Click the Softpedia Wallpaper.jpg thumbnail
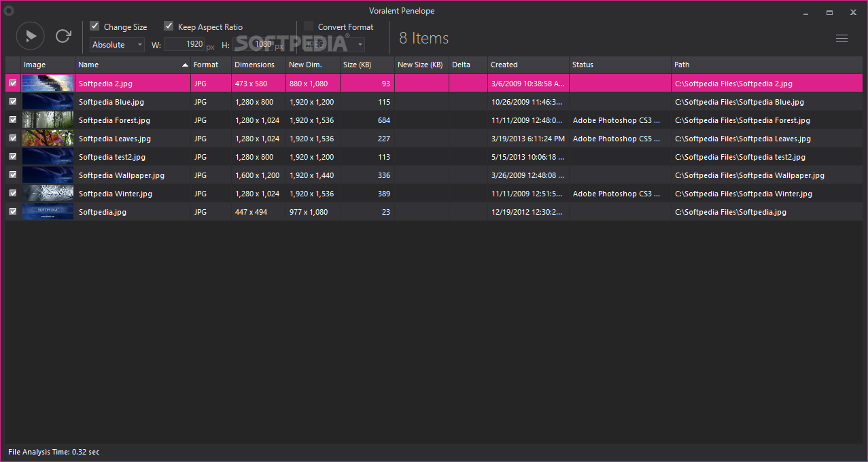The width and height of the screenshot is (868, 462). pyautogui.click(x=48, y=175)
